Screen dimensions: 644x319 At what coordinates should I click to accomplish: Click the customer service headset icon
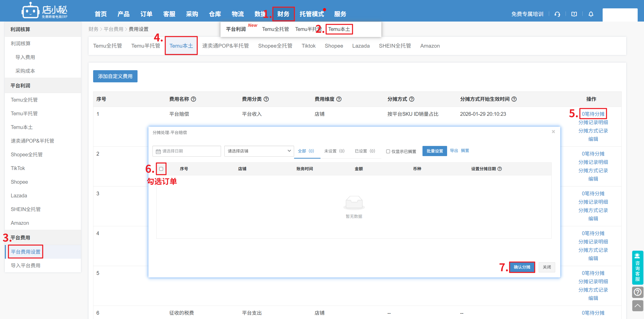tap(557, 14)
